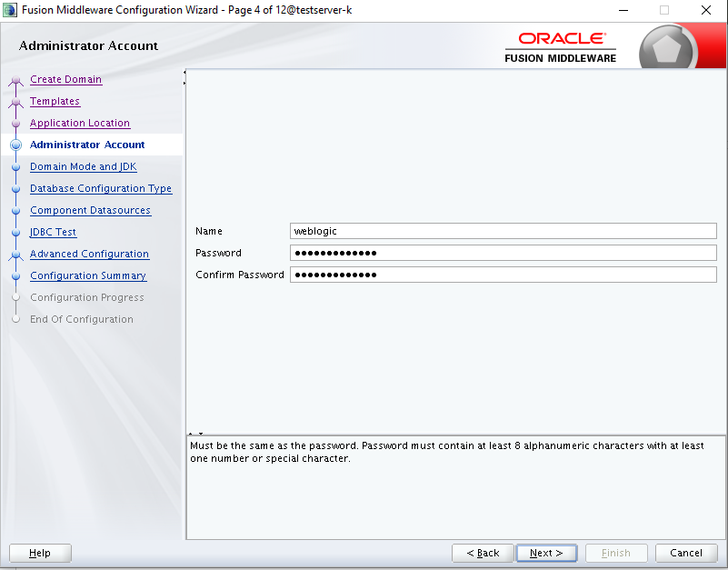Close the wizard window
Viewport: 728px width, 570px height.
tap(706, 10)
